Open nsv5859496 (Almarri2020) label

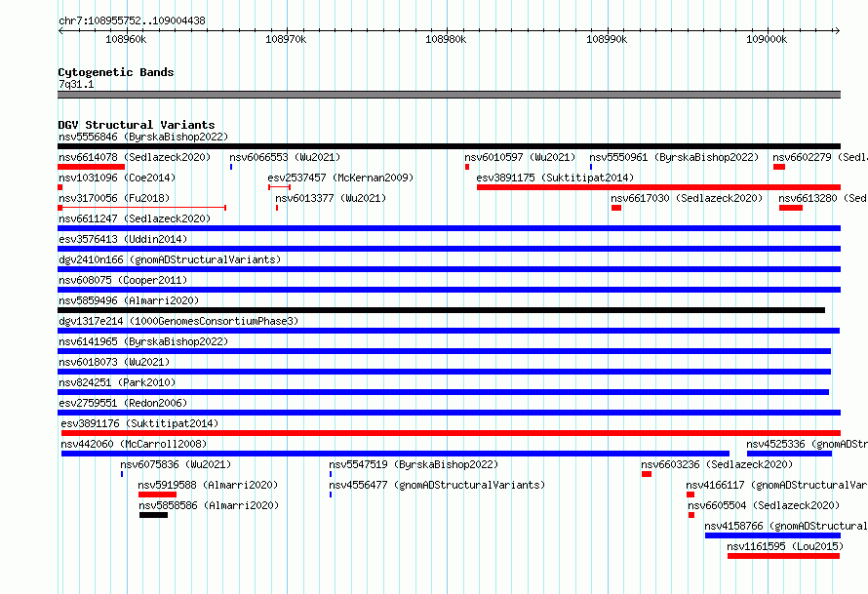tap(129, 300)
